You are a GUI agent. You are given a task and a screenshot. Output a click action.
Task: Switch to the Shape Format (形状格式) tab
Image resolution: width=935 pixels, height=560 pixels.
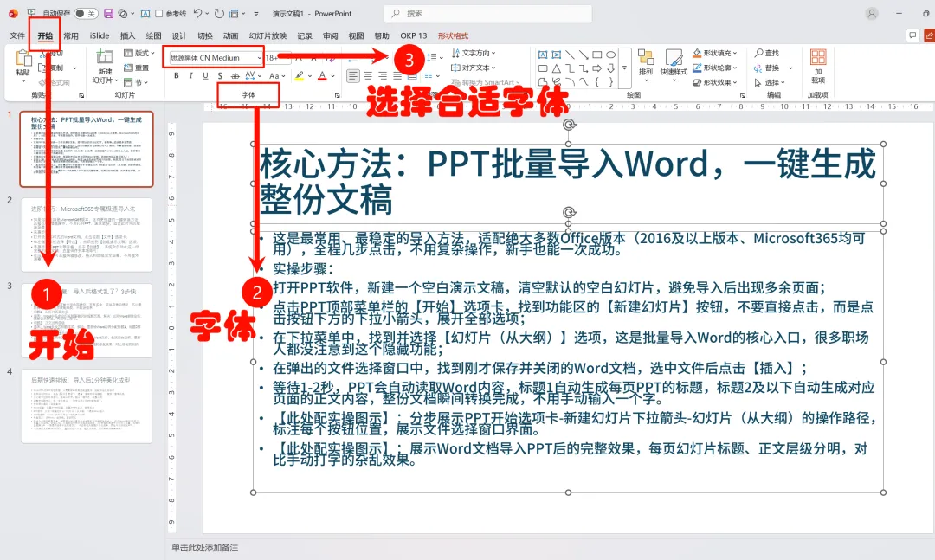click(453, 35)
